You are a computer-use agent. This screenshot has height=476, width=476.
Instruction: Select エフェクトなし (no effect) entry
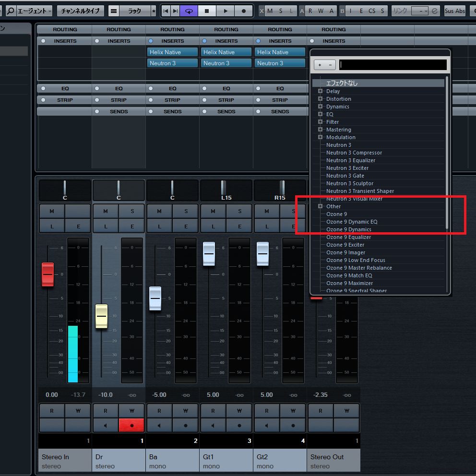(x=378, y=83)
